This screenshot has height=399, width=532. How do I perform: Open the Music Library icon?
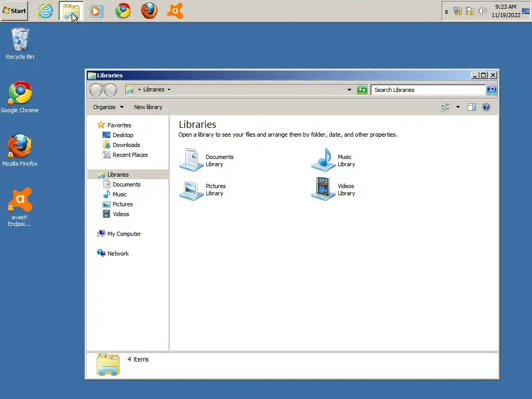pos(323,160)
